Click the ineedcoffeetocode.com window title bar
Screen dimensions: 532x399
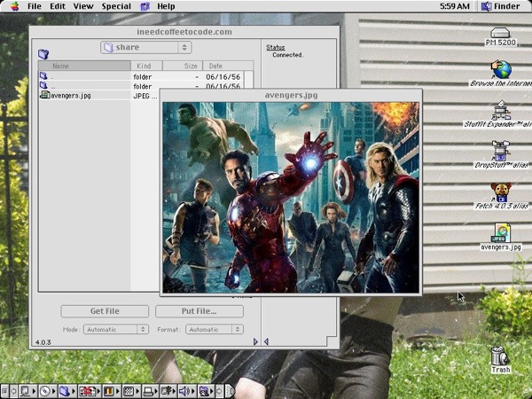pyautogui.click(x=184, y=32)
